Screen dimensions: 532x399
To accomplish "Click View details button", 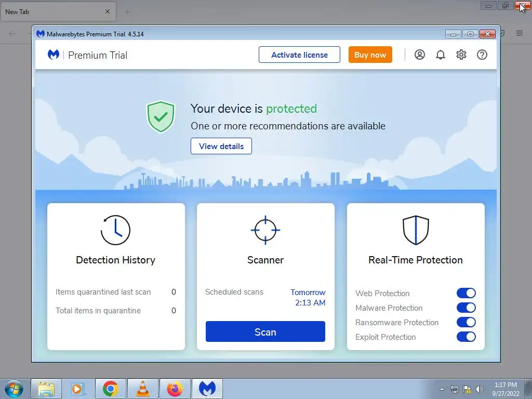I will click(x=221, y=146).
